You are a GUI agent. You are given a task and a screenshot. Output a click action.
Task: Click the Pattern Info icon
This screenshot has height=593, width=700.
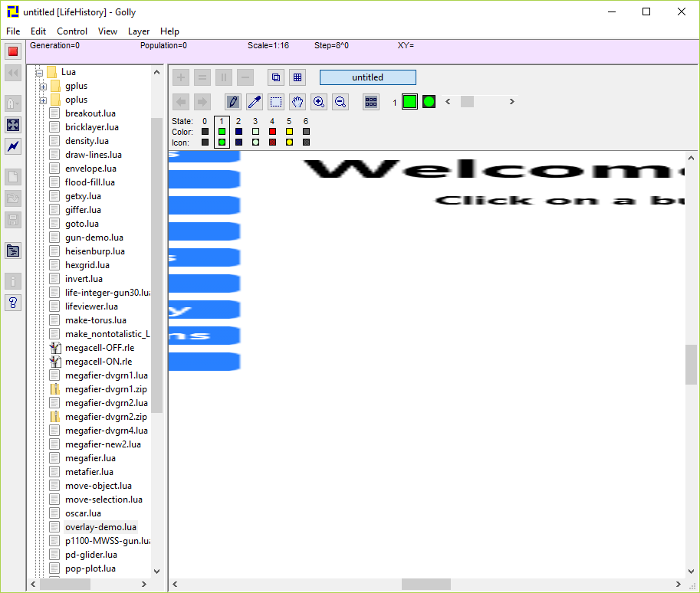[13, 281]
